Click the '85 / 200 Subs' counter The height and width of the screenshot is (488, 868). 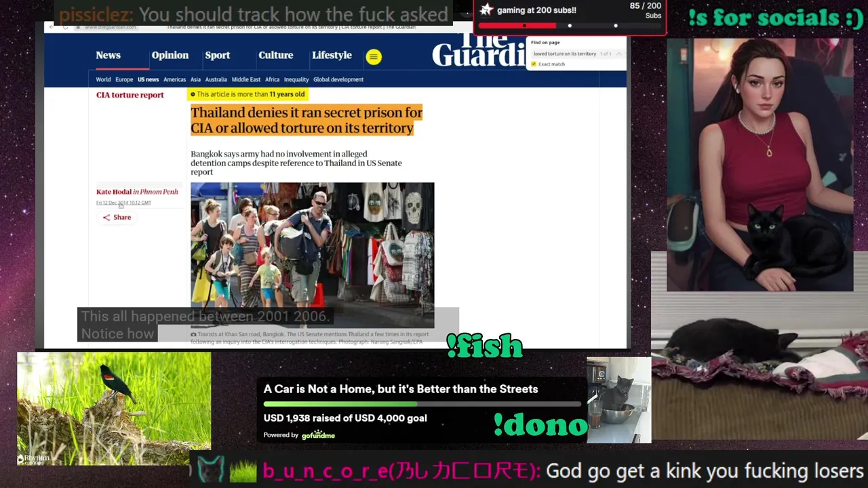click(645, 10)
